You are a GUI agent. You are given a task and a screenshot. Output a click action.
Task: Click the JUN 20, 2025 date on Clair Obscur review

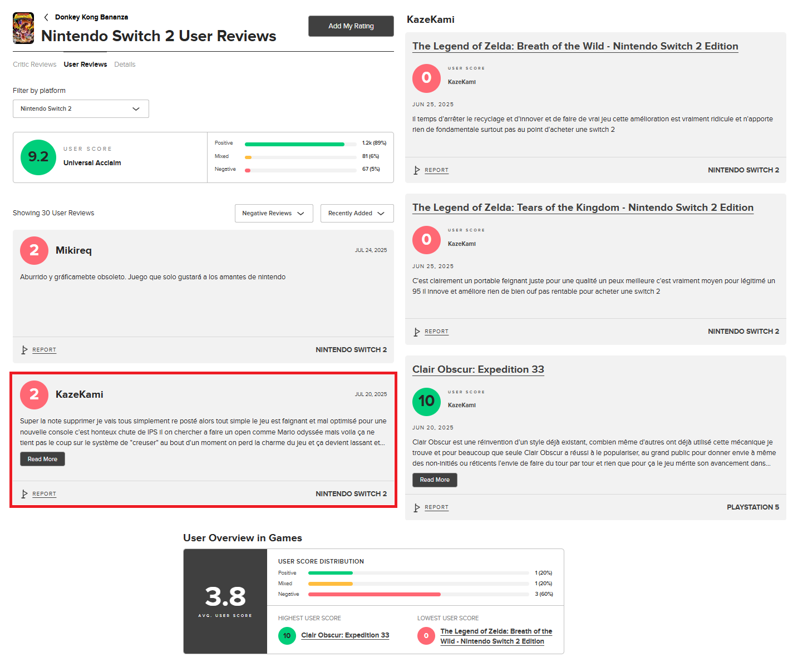click(x=433, y=428)
